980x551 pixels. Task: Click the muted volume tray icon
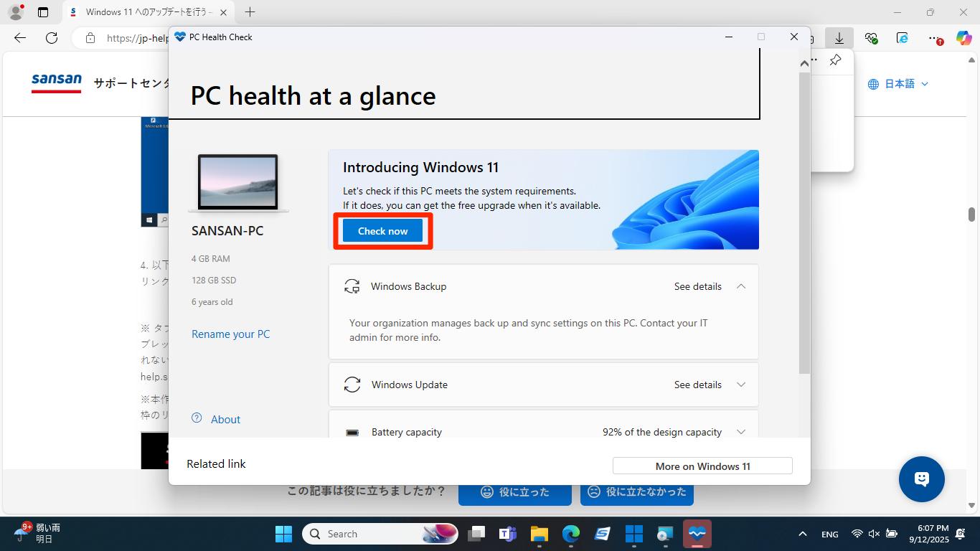pos(874,534)
